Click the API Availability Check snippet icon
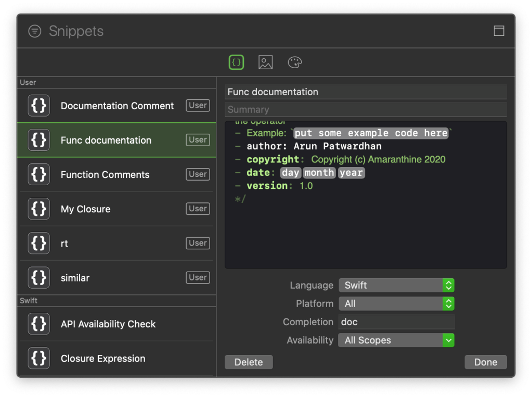532x397 pixels. tap(39, 324)
